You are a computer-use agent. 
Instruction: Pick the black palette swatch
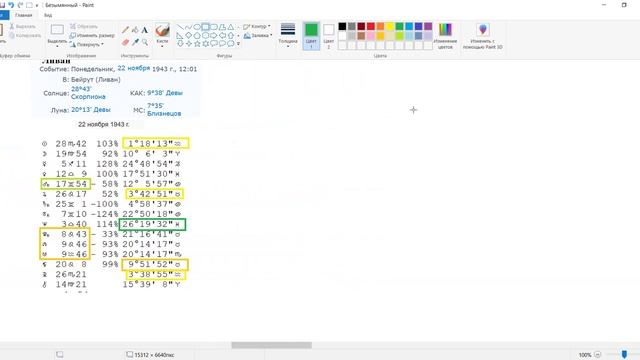pos(342,27)
